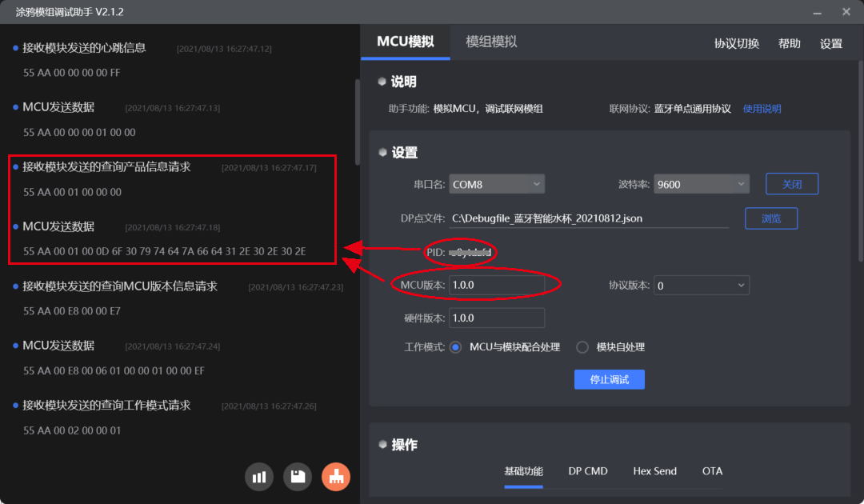Select hex data 55 AA 00 00 00 01 00 00

coord(79,133)
